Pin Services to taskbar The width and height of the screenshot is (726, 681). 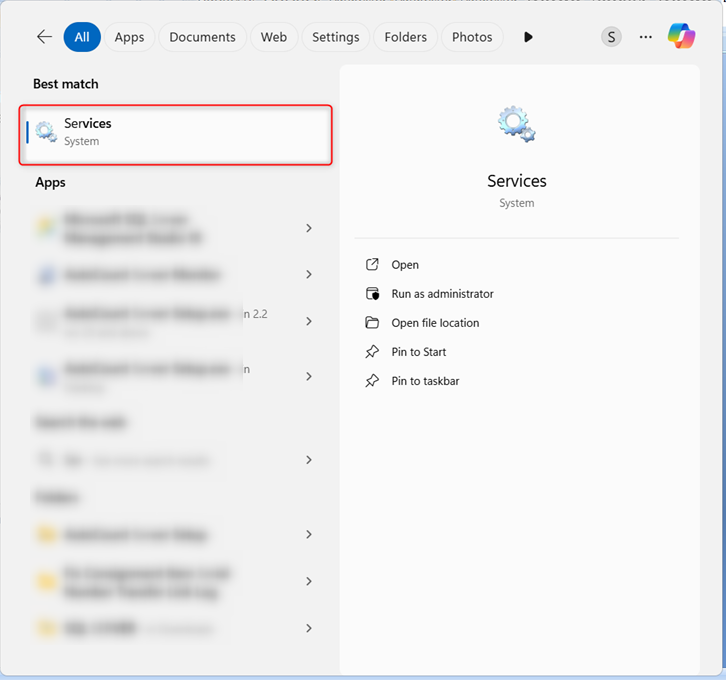[425, 381]
